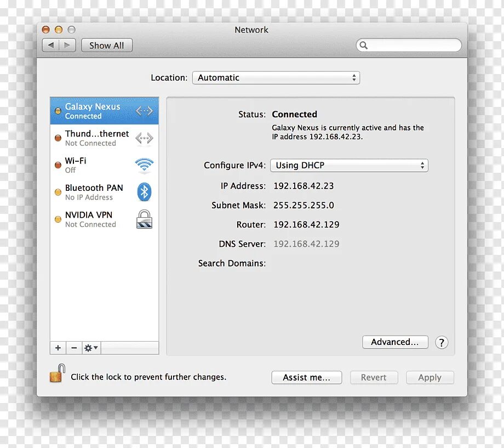Add a new service with plus button
The height and width of the screenshot is (448, 504).
coord(58,348)
